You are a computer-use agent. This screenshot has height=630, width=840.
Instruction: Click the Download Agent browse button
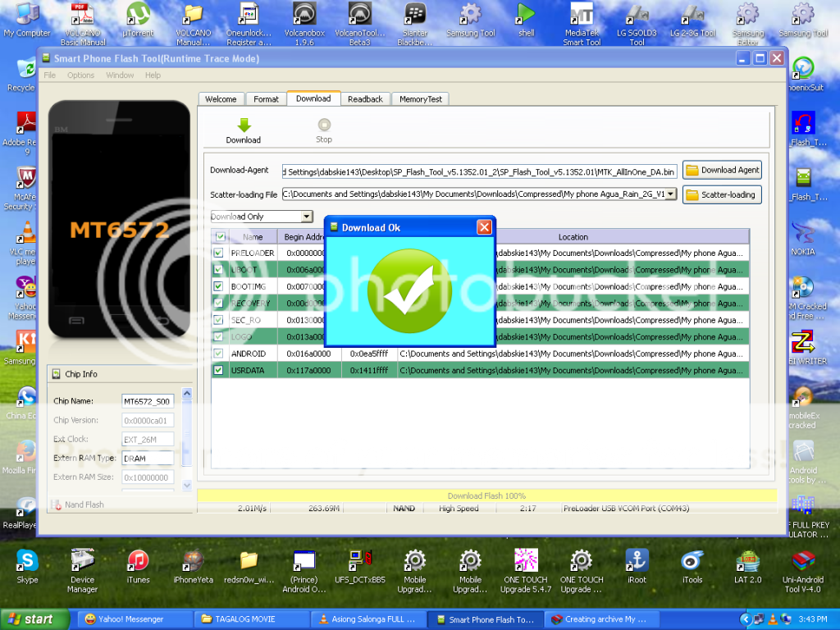pyautogui.click(x=722, y=170)
